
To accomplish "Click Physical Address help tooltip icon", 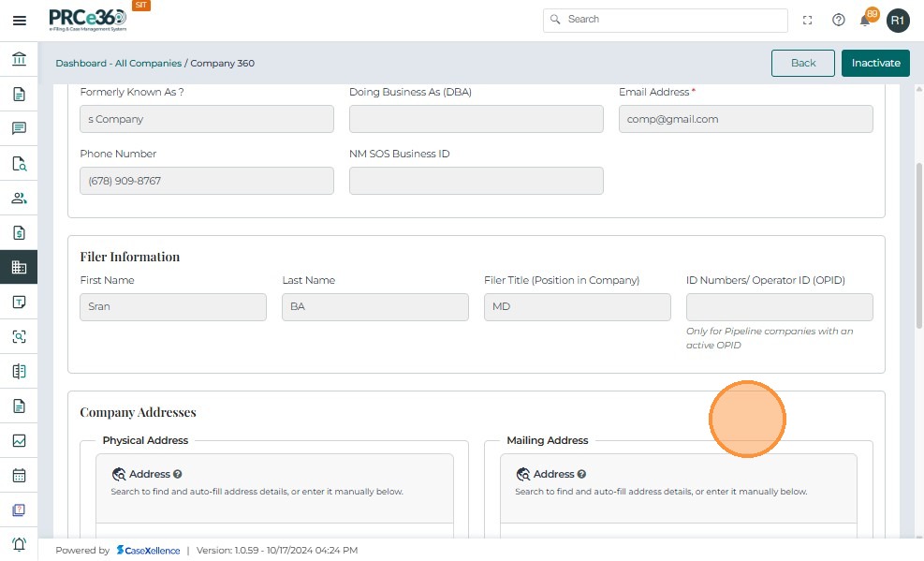I will tap(178, 474).
